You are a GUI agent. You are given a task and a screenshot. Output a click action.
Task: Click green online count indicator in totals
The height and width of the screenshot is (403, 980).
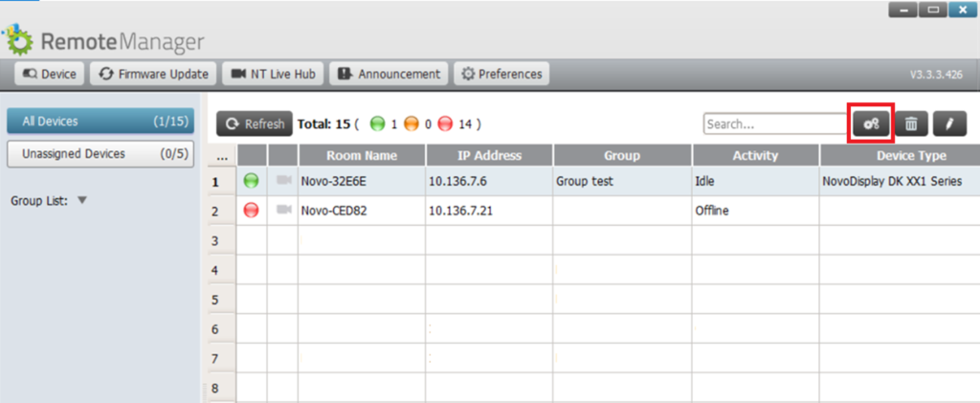click(377, 123)
